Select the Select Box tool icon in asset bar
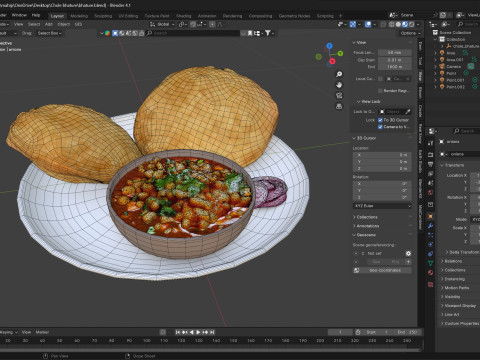This screenshot has width=480, height=360. pyautogui.click(x=115, y=33)
